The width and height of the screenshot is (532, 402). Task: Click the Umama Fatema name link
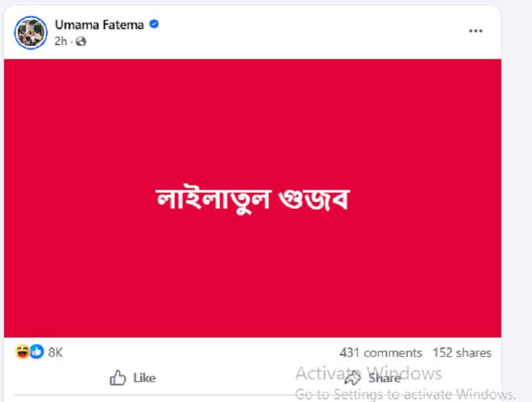(100, 25)
